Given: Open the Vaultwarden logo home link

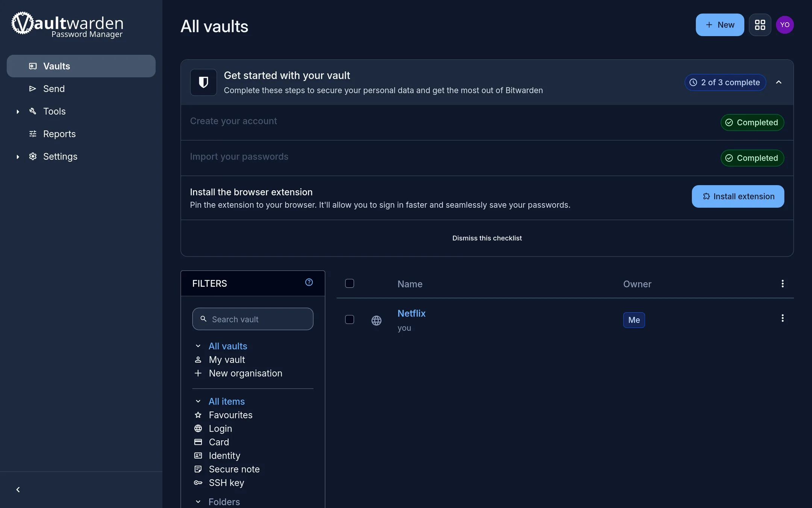Looking at the screenshot, I should [x=67, y=25].
